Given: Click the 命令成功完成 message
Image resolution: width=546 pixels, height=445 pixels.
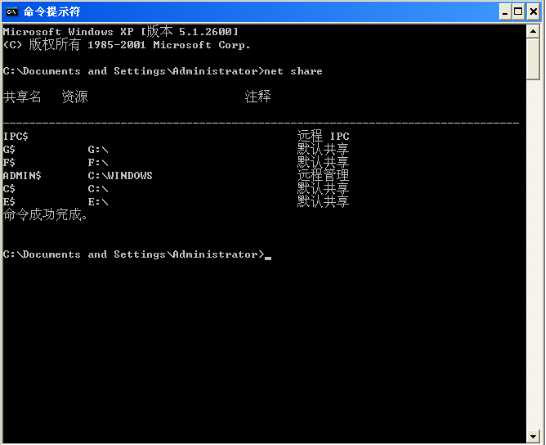Looking at the screenshot, I should [45, 215].
